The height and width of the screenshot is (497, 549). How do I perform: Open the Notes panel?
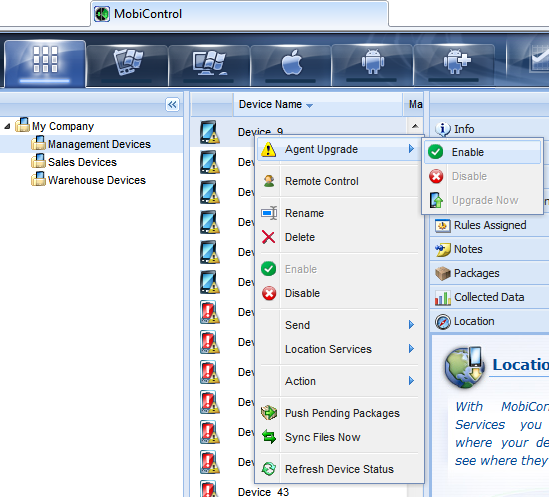pos(489,249)
